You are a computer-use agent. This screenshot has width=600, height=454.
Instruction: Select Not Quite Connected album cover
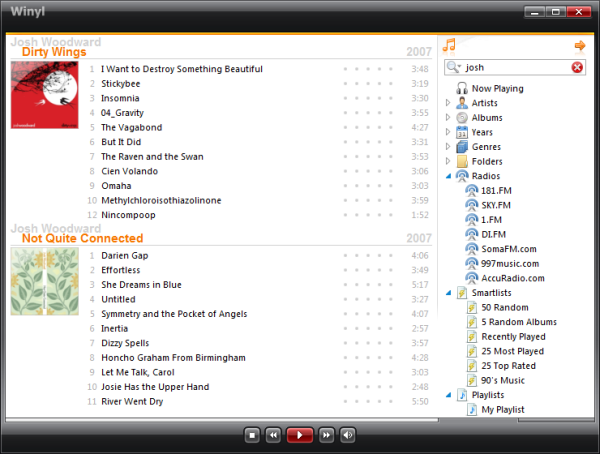pyautogui.click(x=45, y=281)
